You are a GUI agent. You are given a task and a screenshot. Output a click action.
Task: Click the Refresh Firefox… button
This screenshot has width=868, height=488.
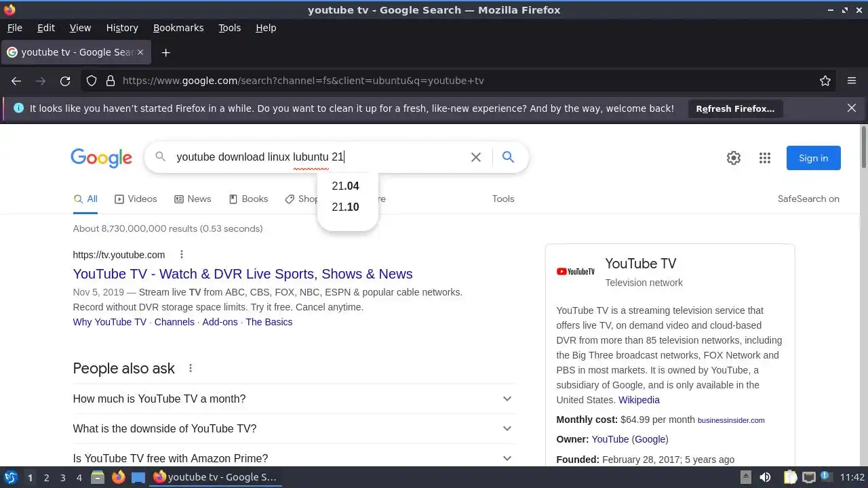tap(735, 108)
